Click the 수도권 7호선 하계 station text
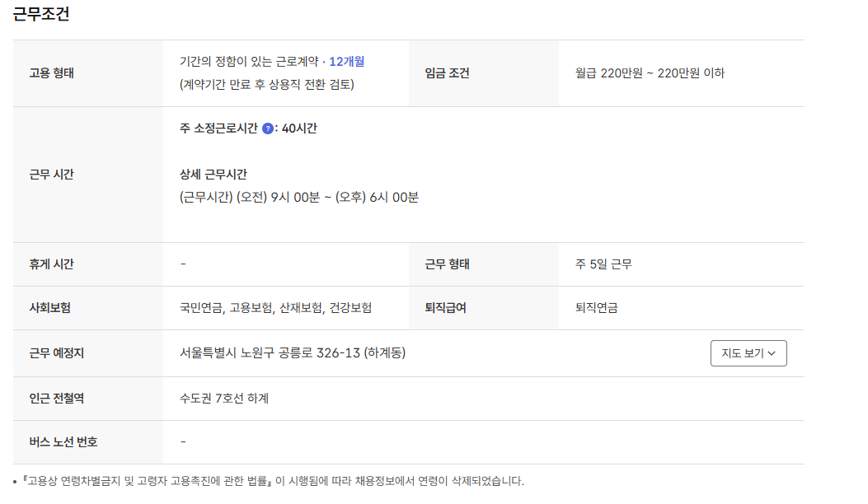The image size is (868, 504). click(x=224, y=399)
